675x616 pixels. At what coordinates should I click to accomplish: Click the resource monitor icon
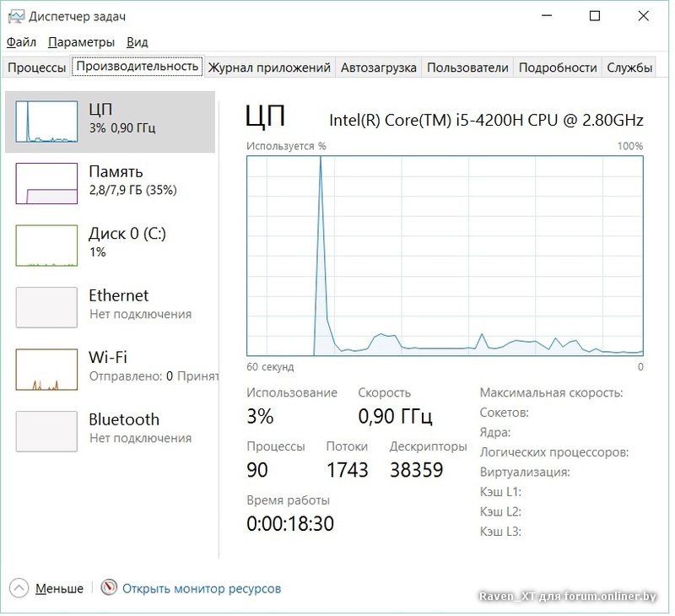click(109, 588)
